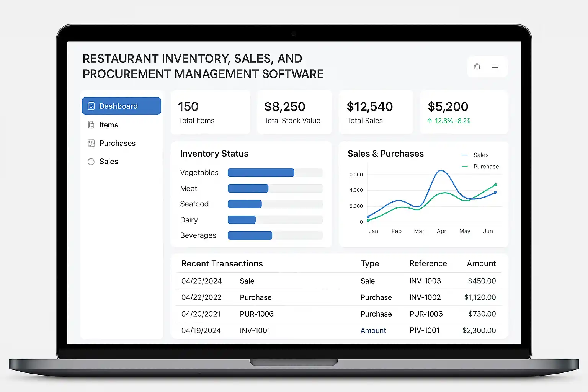Image resolution: width=588 pixels, height=392 pixels.
Task: Click the blue Amount link in transactions
Action: coord(373,330)
